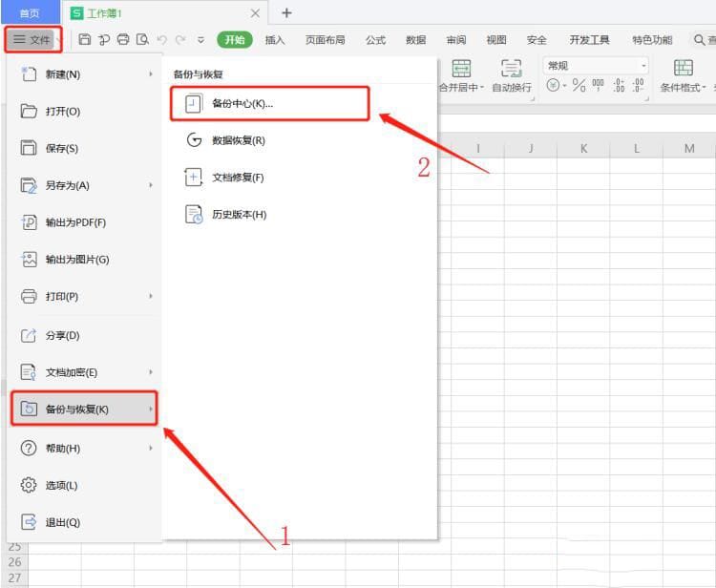Click the search magnifier icon
The image size is (716, 588).
(699, 40)
